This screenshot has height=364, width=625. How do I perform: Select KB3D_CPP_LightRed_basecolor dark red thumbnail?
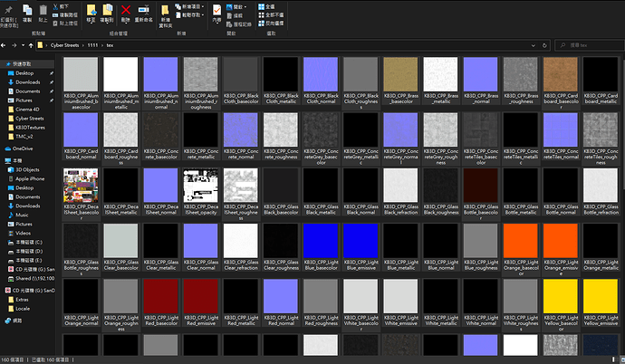point(160,296)
